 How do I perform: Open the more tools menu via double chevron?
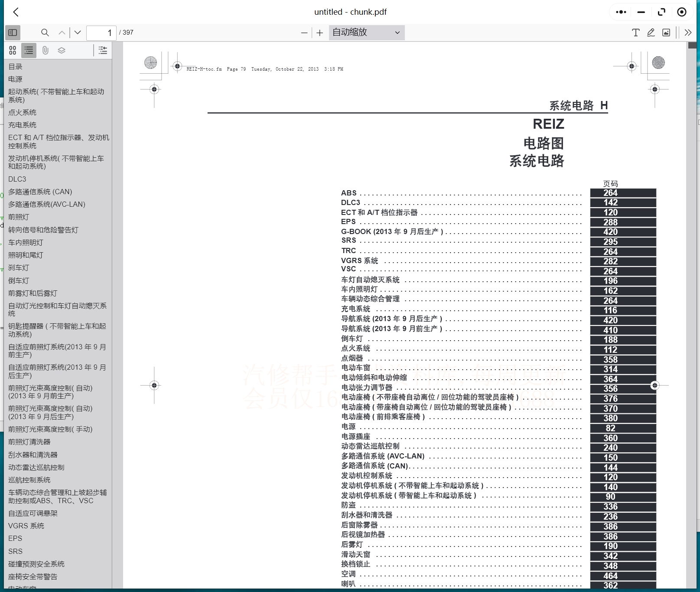click(688, 33)
